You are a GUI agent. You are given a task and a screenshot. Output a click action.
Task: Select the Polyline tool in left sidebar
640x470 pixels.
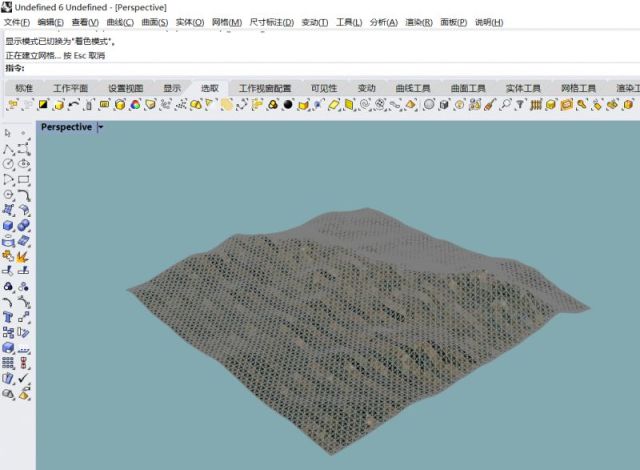(8, 149)
